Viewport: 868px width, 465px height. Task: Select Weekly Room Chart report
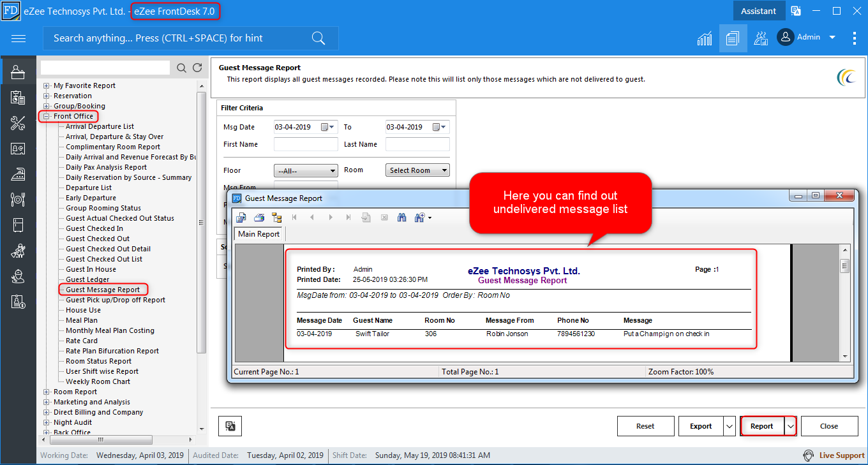click(98, 381)
